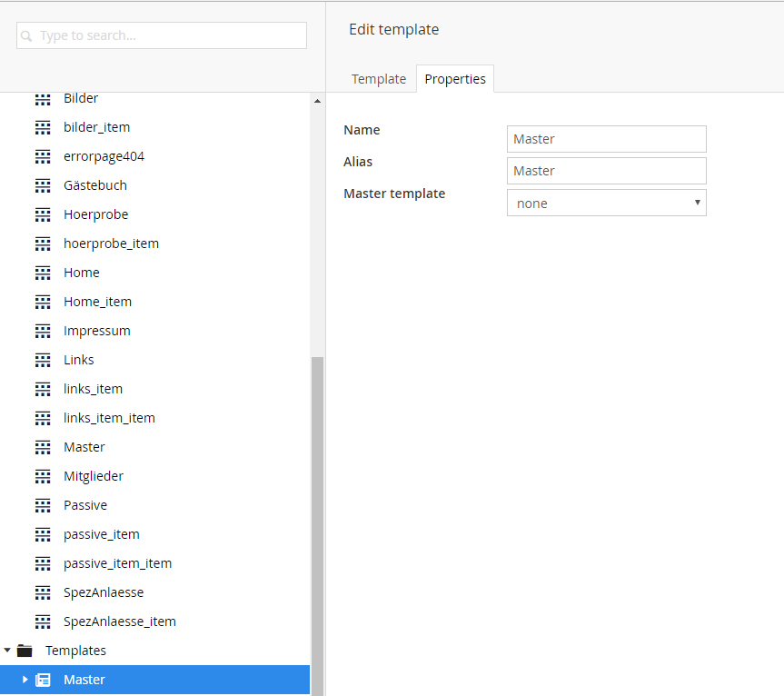
Task: Click the grid icon next to bilder_item
Action: coord(43,128)
